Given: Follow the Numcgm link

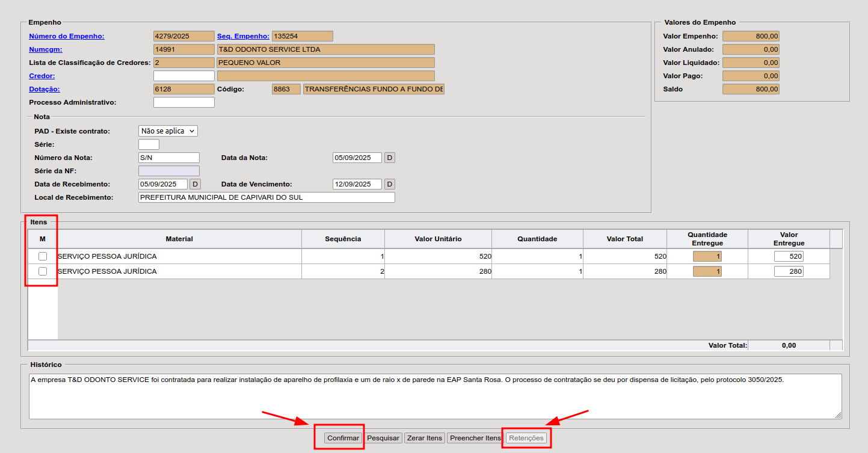Looking at the screenshot, I should 46,49.
